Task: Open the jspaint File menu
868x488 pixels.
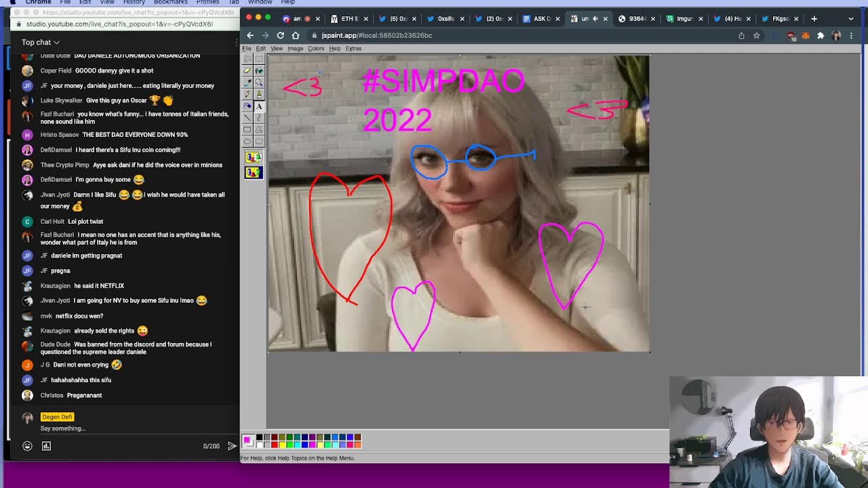Action: (247, 49)
